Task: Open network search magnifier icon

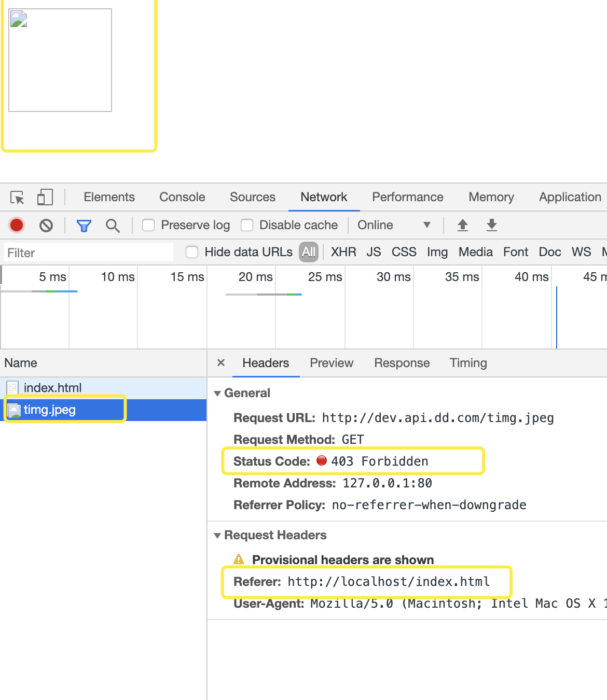Action: pyautogui.click(x=113, y=226)
